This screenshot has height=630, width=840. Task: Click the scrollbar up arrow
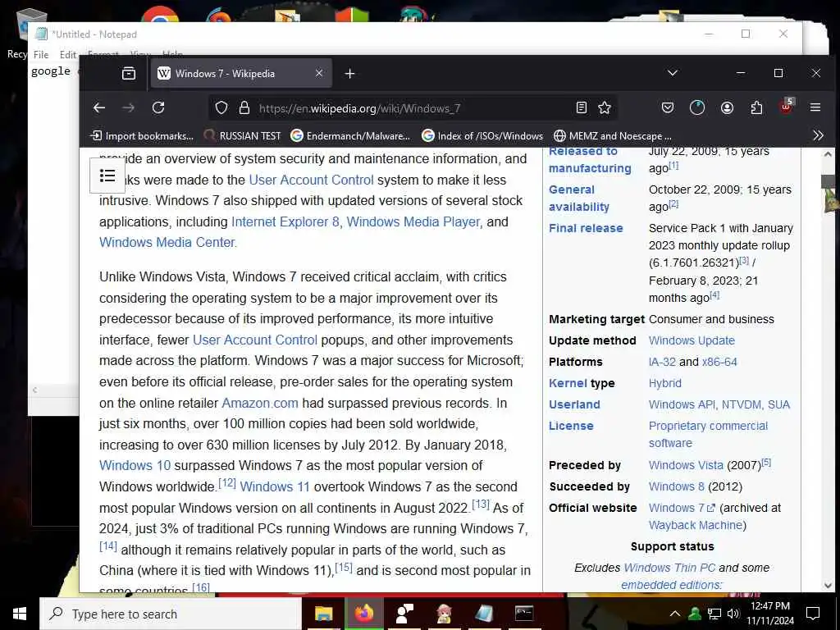(829, 153)
